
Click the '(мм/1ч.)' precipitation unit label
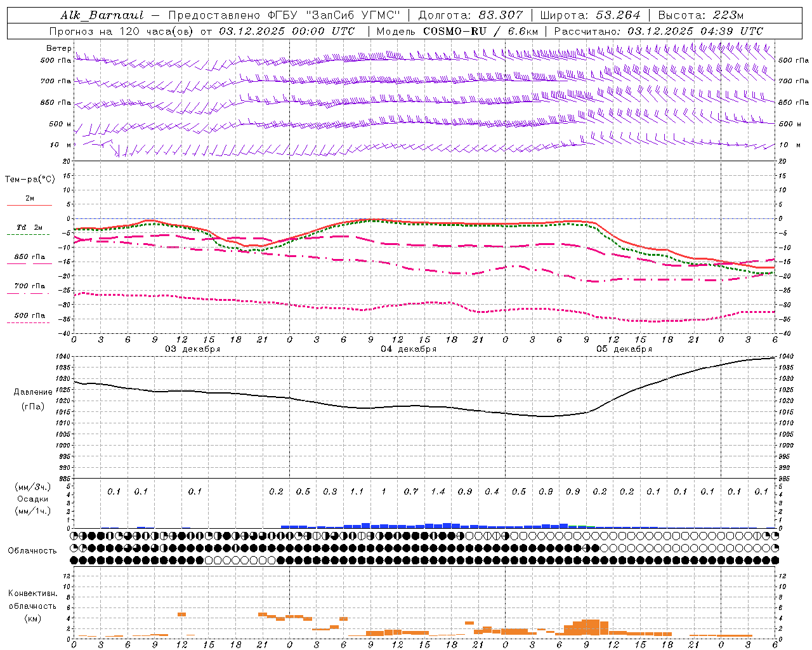click(x=32, y=511)
